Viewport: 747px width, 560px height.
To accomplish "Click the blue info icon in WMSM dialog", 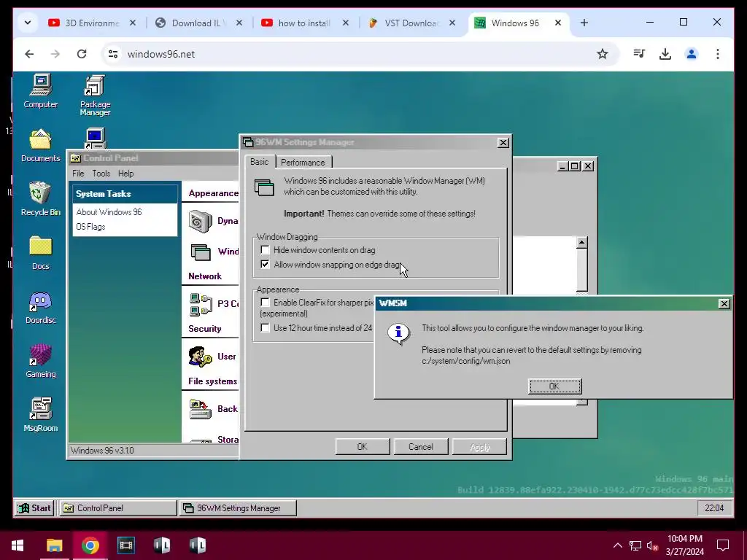I will (398, 332).
